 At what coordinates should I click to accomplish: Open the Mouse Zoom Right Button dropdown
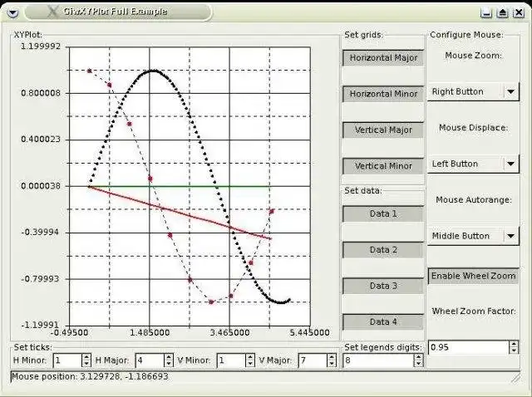pos(473,92)
